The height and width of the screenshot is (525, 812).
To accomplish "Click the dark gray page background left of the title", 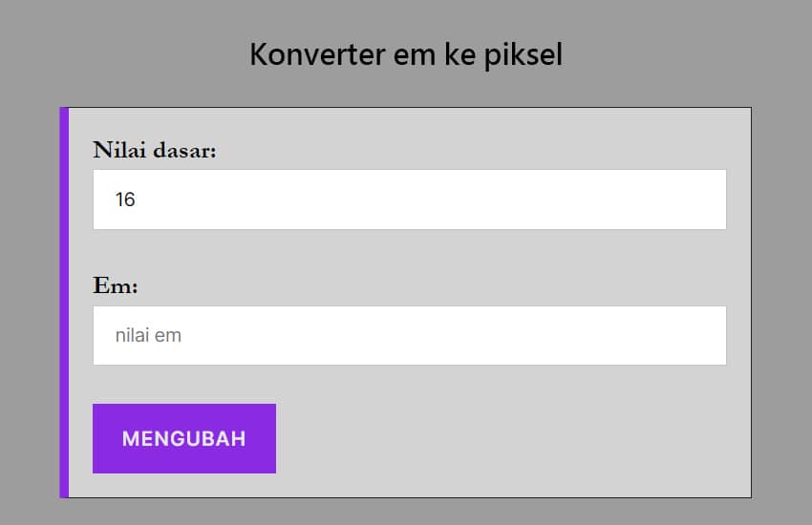I will tap(115, 55).
